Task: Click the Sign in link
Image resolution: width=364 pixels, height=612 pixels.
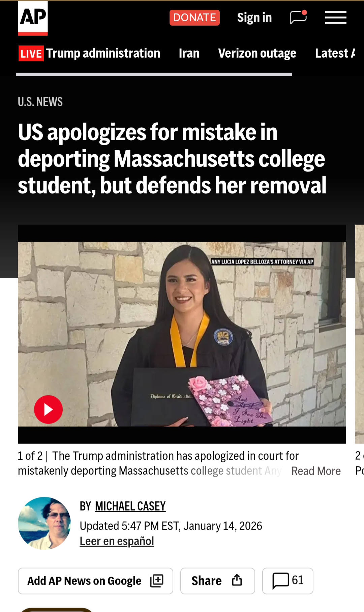Action: (254, 18)
